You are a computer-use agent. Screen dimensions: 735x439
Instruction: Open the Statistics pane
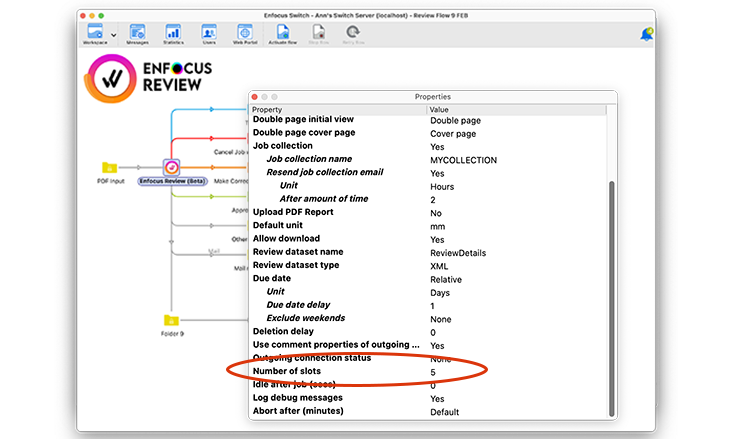tap(173, 34)
